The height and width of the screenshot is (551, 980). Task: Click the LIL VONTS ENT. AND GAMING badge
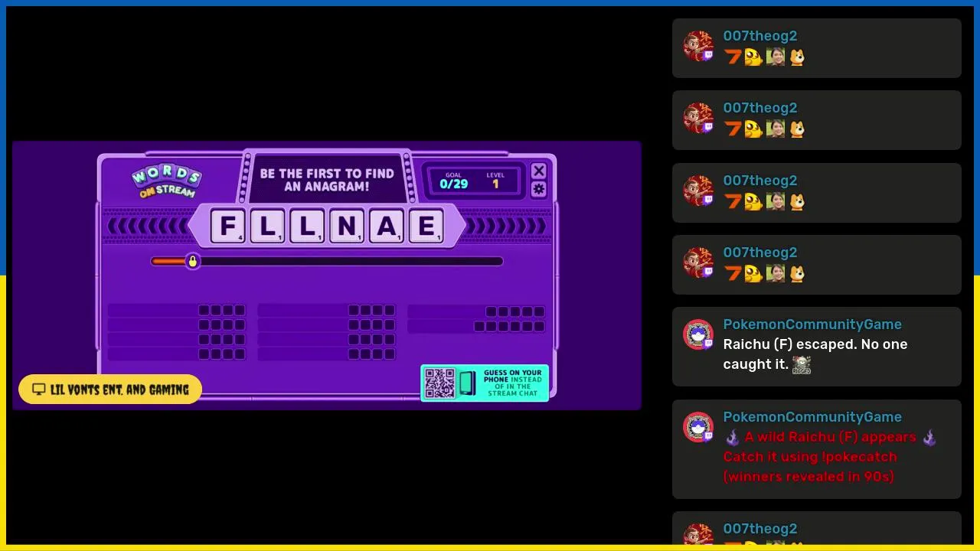(x=110, y=390)
